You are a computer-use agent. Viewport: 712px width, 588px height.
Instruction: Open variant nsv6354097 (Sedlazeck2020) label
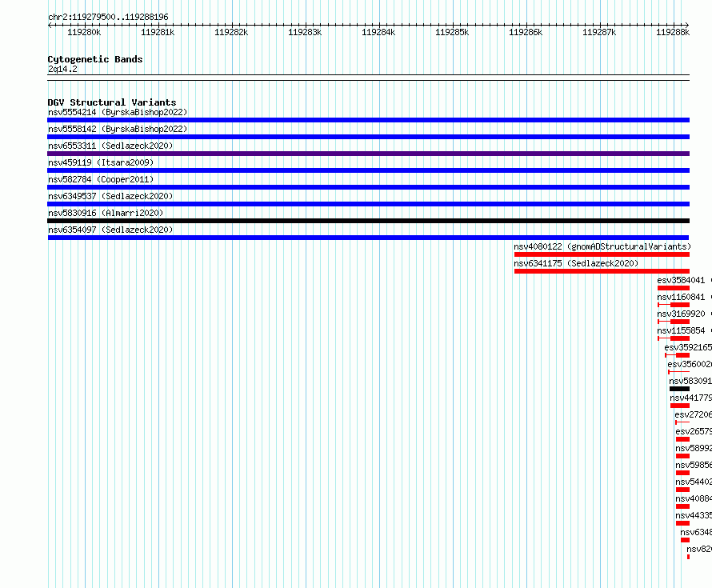(x=110, y=230)
